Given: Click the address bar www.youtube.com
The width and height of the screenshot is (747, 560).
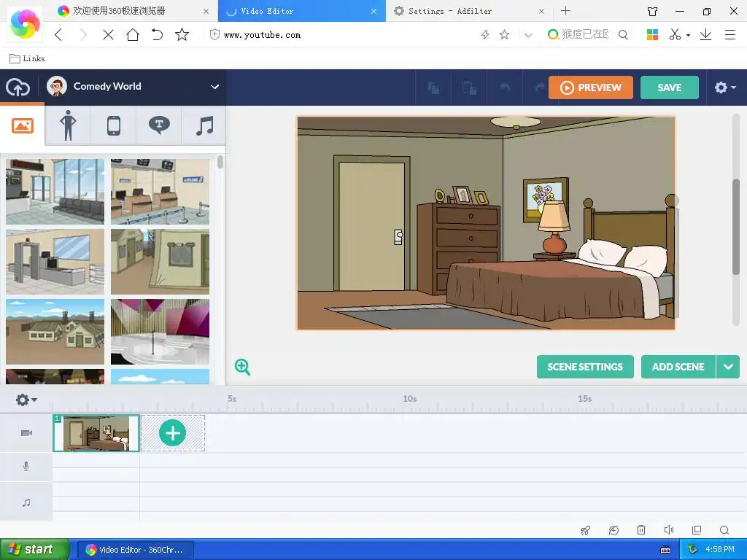Looking at the screenshot, I should (x=263, y=35).
